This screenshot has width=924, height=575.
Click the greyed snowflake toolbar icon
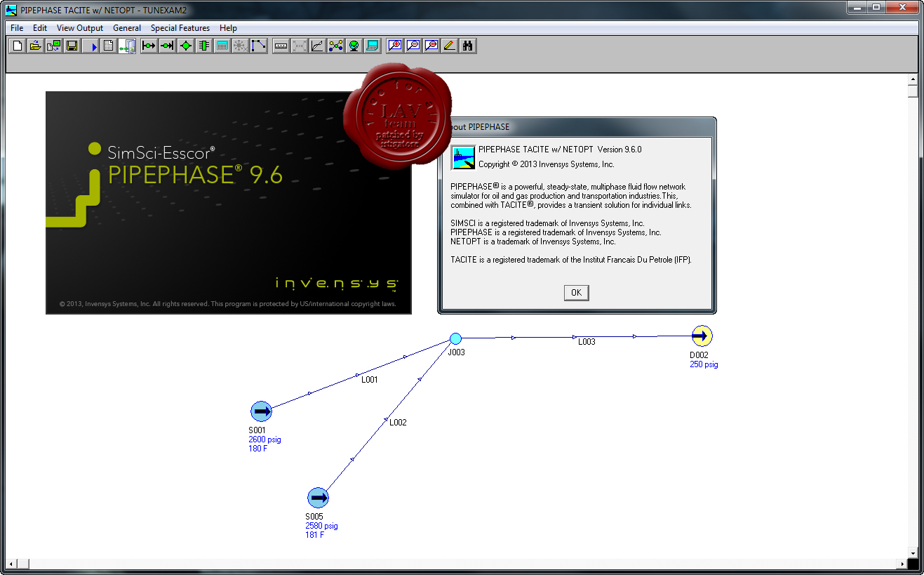(240, 46)
